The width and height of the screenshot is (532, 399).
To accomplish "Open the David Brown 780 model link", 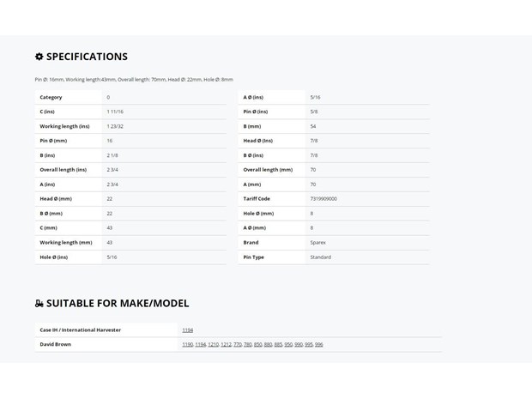I will [248, 345].
